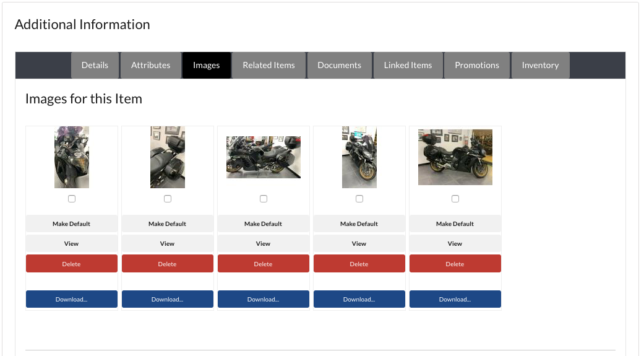Viewport: 644px width, 356px height.
Task: Select the fifth image's checkbox
Action: click(x=455, y=199)
